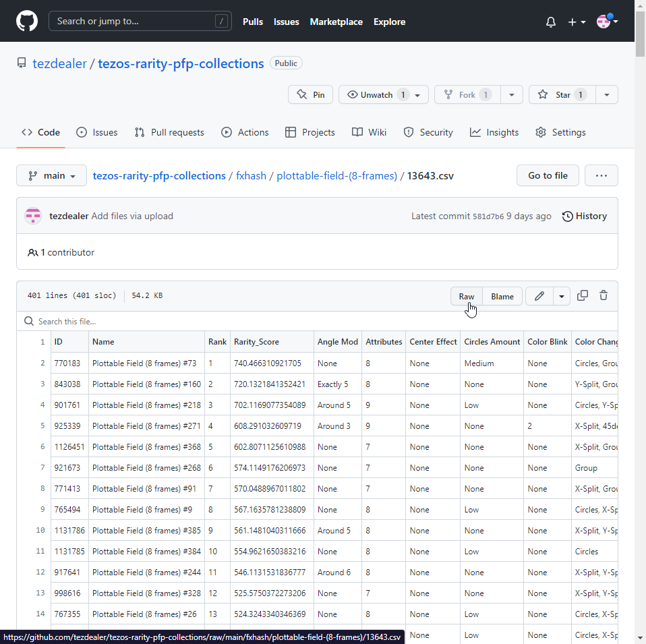
Task: Star the repository
Action: click(x=555, y=95)
